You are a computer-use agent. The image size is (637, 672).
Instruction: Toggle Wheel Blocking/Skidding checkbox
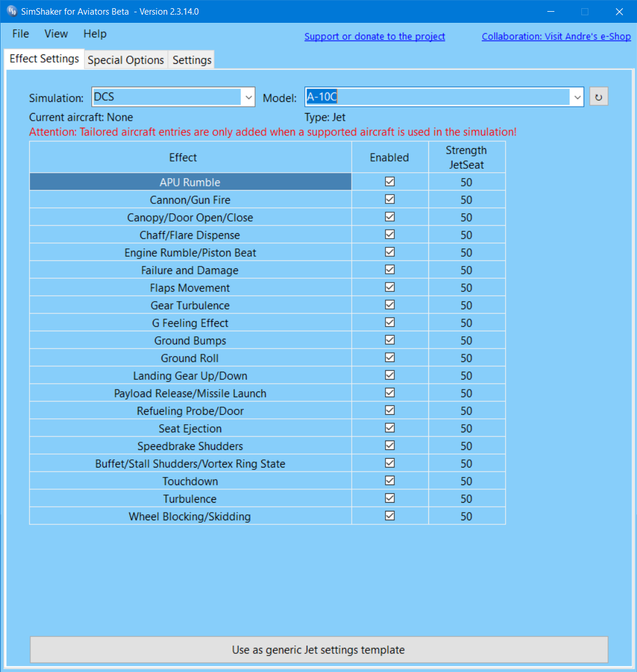390,516
